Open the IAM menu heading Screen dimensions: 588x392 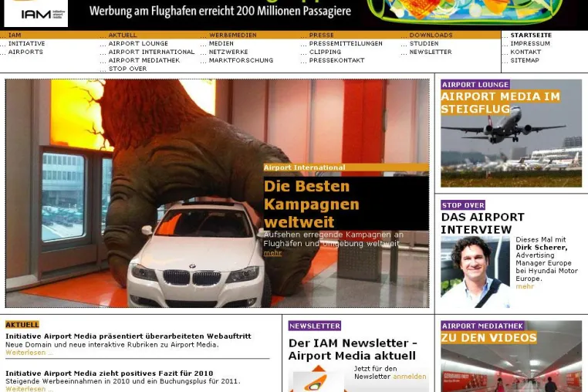click(15, 35)
